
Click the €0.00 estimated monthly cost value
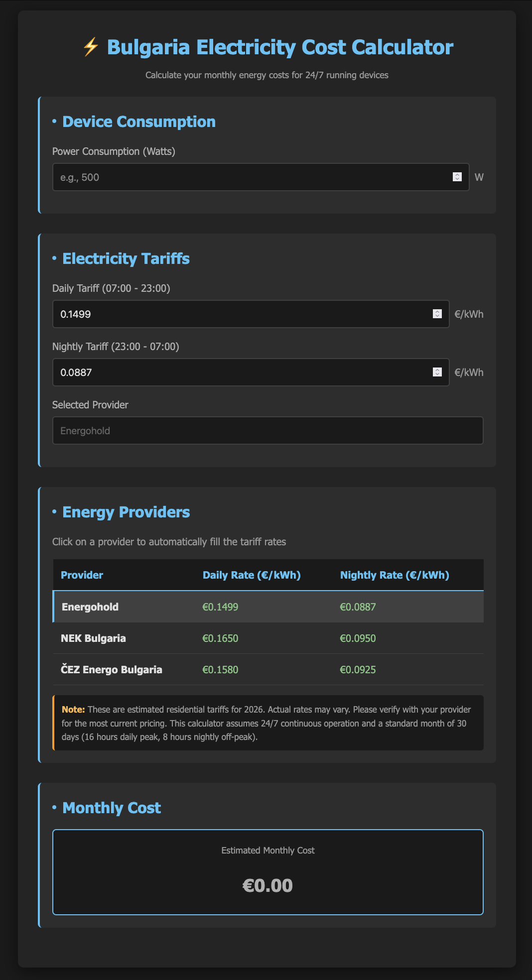tap(267, 886)
